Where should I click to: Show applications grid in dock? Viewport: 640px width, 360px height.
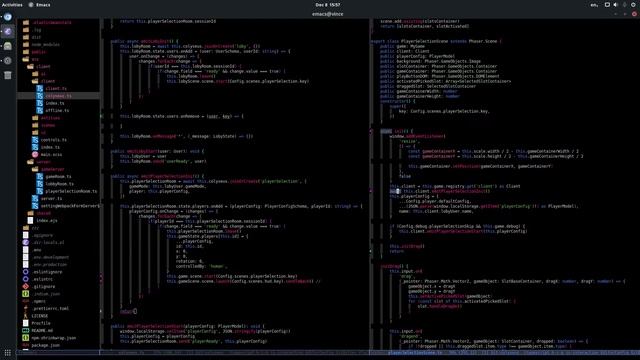(8, 353)
